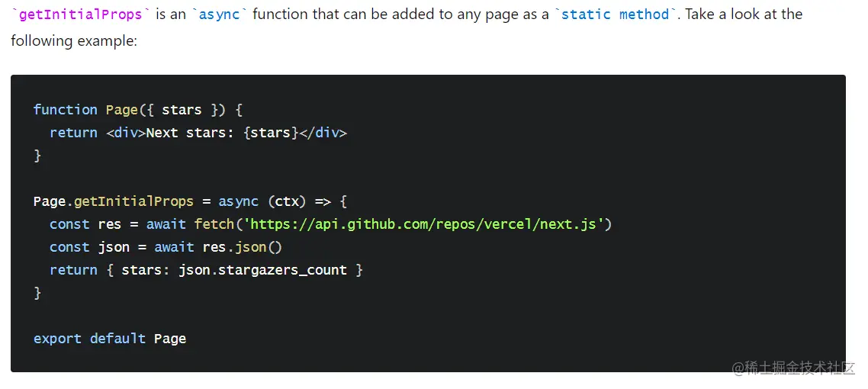The image size is (868, 389).
Task: Click json.stargazers_count in return statement
Action: point(263,270)
